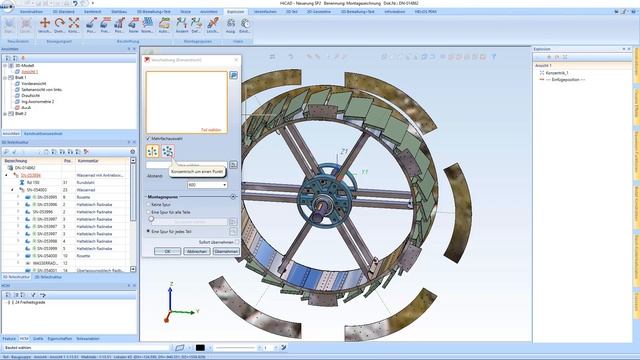Click OK in the Verschiebung dialog
The image size is (640, 360).
click(x=167, y=251)
